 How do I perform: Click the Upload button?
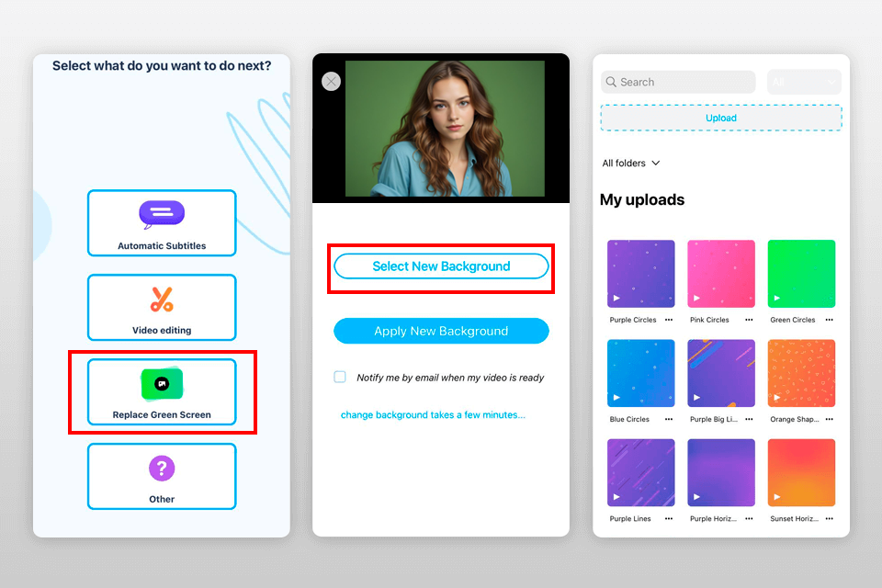click(x=721, y=119)
